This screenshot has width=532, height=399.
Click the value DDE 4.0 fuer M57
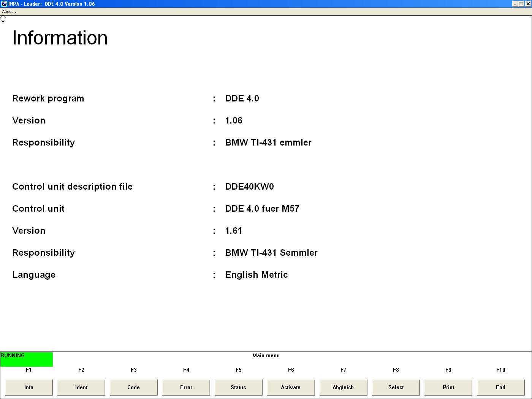click(262, 209)
